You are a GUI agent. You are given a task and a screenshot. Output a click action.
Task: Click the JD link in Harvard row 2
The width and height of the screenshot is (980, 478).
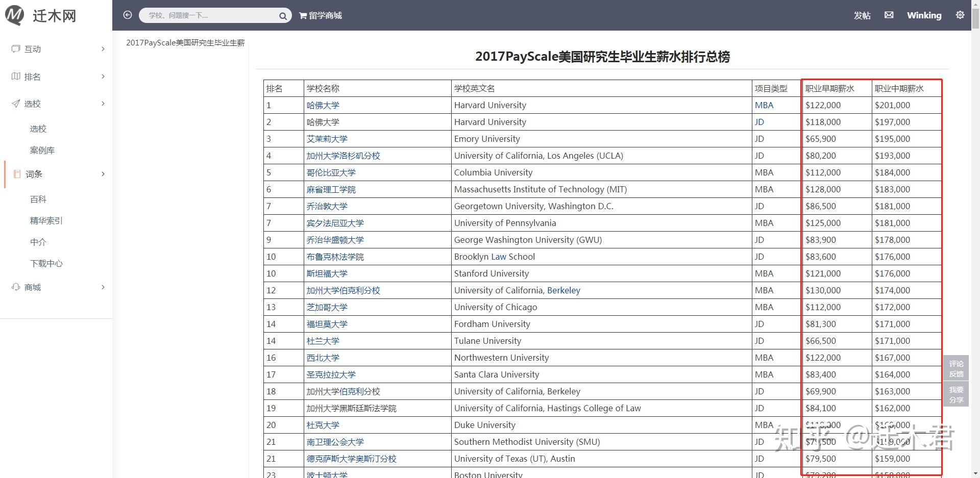(759, 122)
